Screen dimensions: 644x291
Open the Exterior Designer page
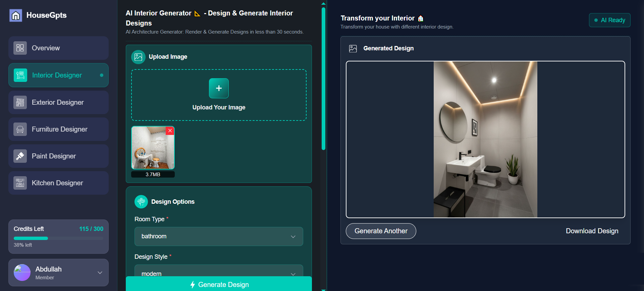pos(58,102)
